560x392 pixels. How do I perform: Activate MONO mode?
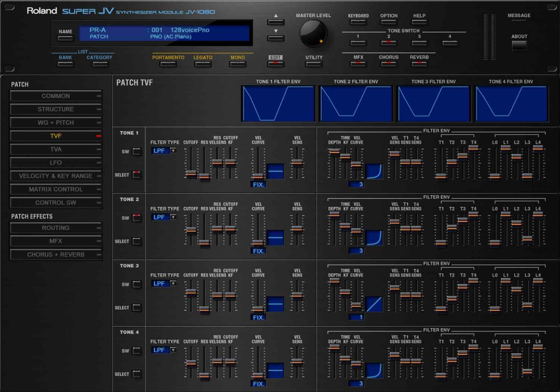237,64
